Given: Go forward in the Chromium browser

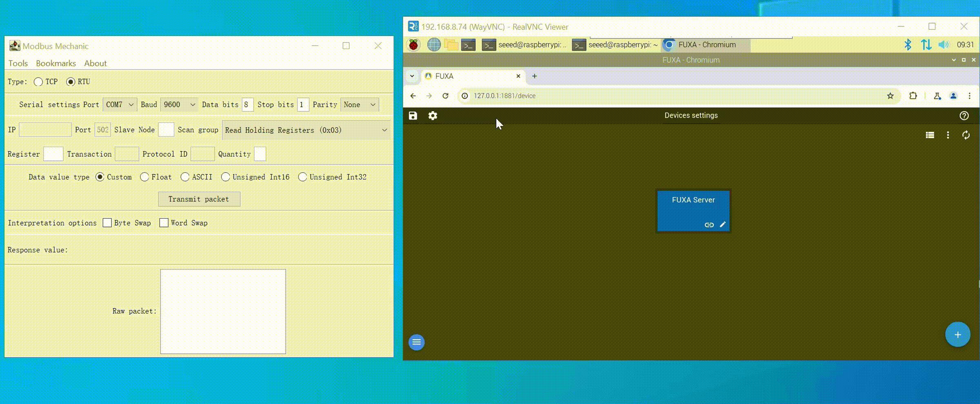Looking at the screenshot, I should [x=429, y=96].
